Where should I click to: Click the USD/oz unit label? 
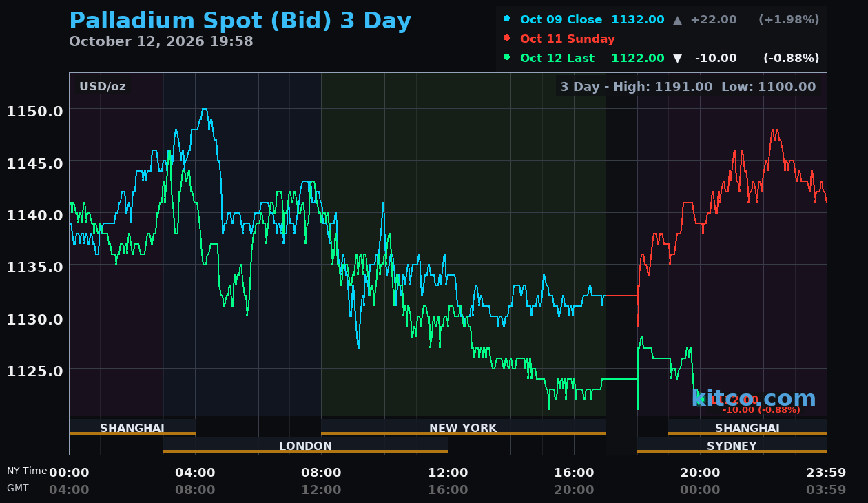[103, 86]
